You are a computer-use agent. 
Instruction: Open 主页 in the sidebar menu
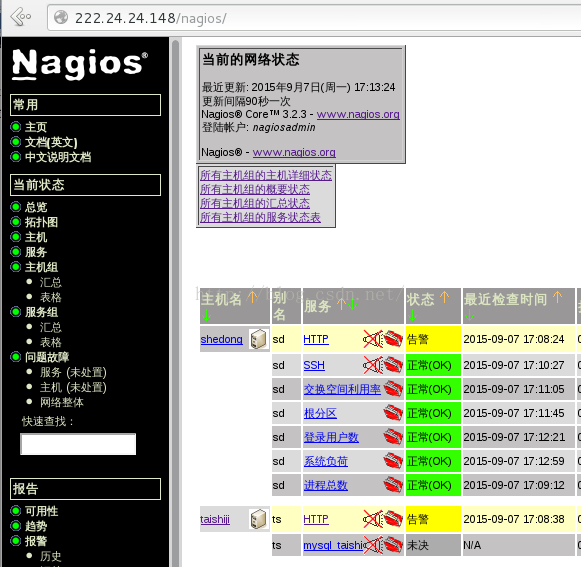click(36, 127)
